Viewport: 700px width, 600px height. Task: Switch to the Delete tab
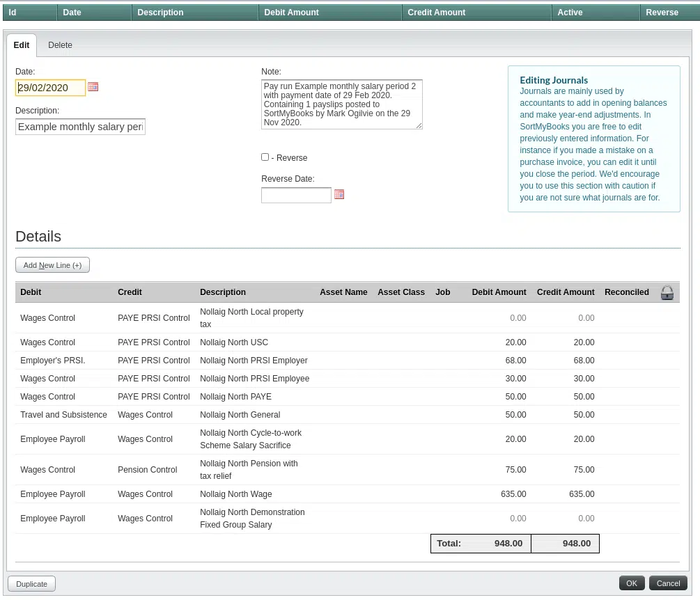coord(61,45)
